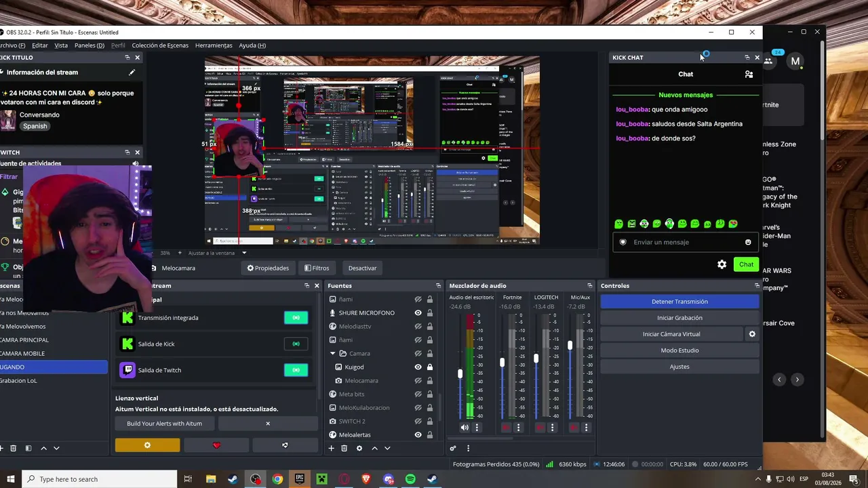
Task: Open the Vista menu
Action: pos(61,45)
